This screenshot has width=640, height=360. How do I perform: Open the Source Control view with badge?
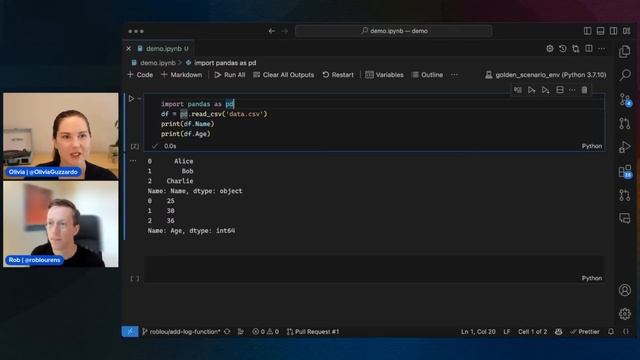point(624,99)
